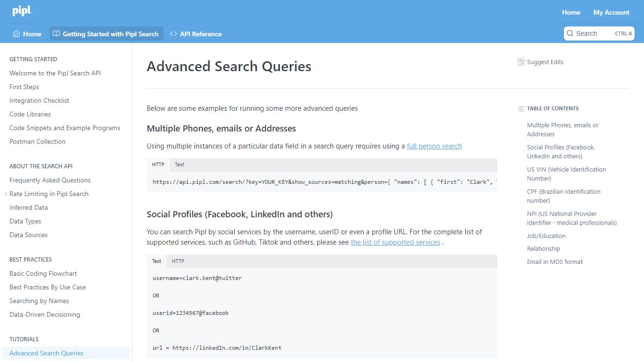Jump to NPI US National Provider in contents
Viewport: 644px width, 362px height.
tap(571, 218)
